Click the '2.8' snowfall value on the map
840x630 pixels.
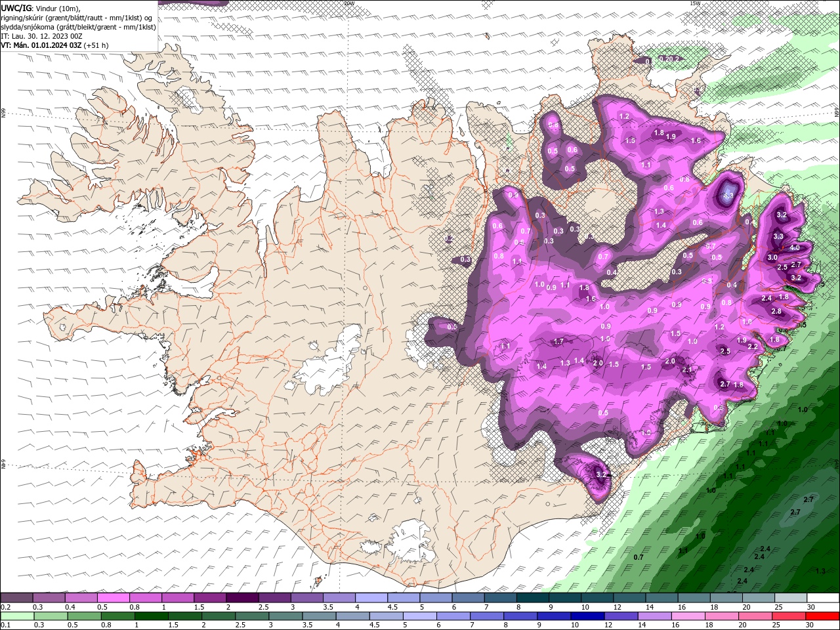[x=776, y=311]
